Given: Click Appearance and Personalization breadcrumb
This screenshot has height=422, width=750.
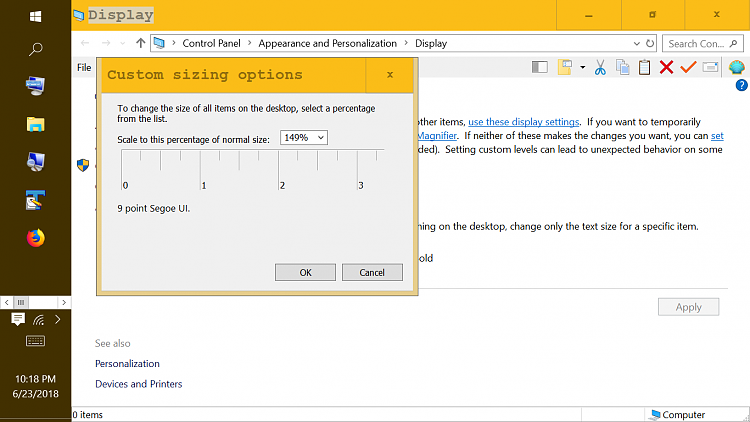Looking at the screenshot, I should point(328,44).
